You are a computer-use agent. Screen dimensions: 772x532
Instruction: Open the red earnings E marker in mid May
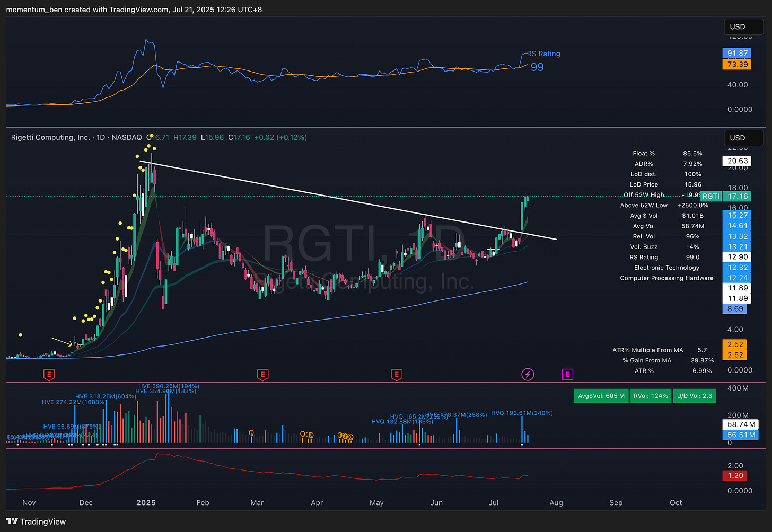click(x=396, y=375)
